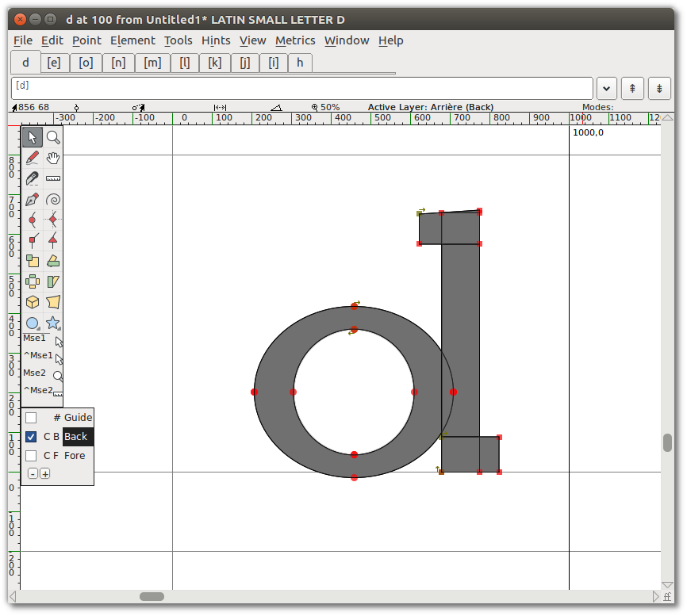Check the Fore layer checkbox
This screenshot has height=616, width=687.
[x=30, y=455]
